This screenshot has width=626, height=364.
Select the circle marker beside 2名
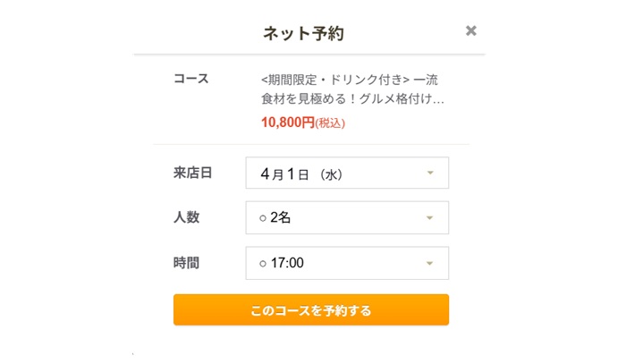(x=263, y=218)
